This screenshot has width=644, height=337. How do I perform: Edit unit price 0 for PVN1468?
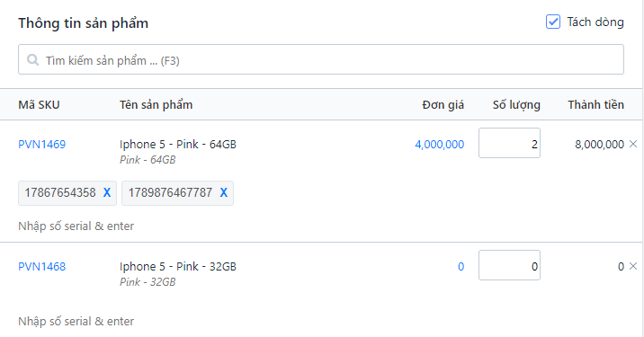click(461, 267)
